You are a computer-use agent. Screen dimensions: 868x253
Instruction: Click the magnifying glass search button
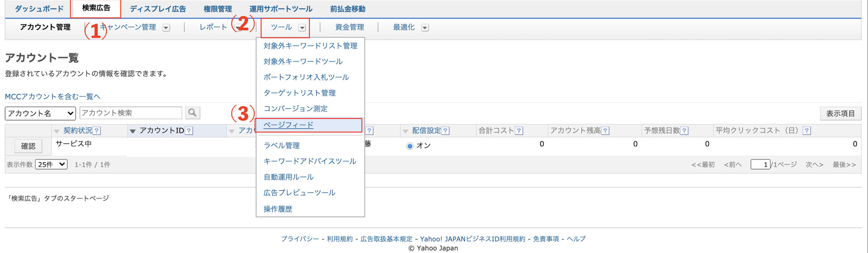point(192,113)
